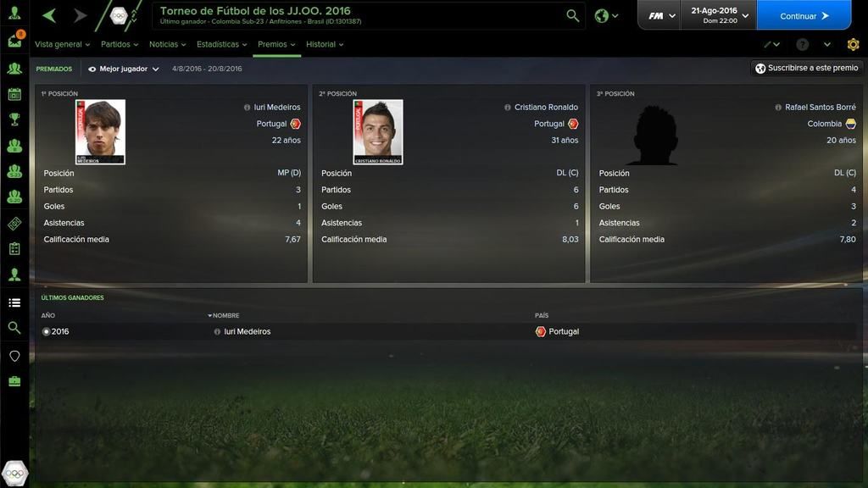Open the Estadísticas menu

click(x=221, y=44)
